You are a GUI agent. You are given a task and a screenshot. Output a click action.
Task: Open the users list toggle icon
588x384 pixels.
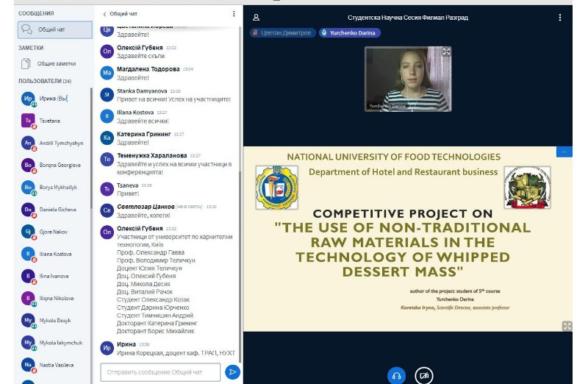[256, 17]
